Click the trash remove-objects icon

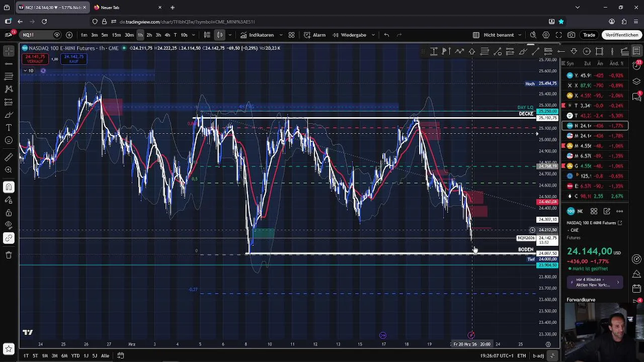9,255
